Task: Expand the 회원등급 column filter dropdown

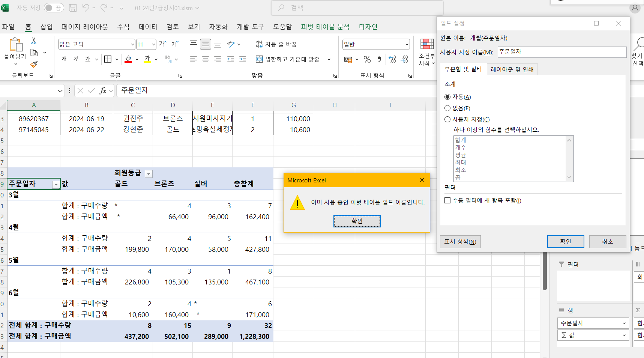Action: pos(149,174)
